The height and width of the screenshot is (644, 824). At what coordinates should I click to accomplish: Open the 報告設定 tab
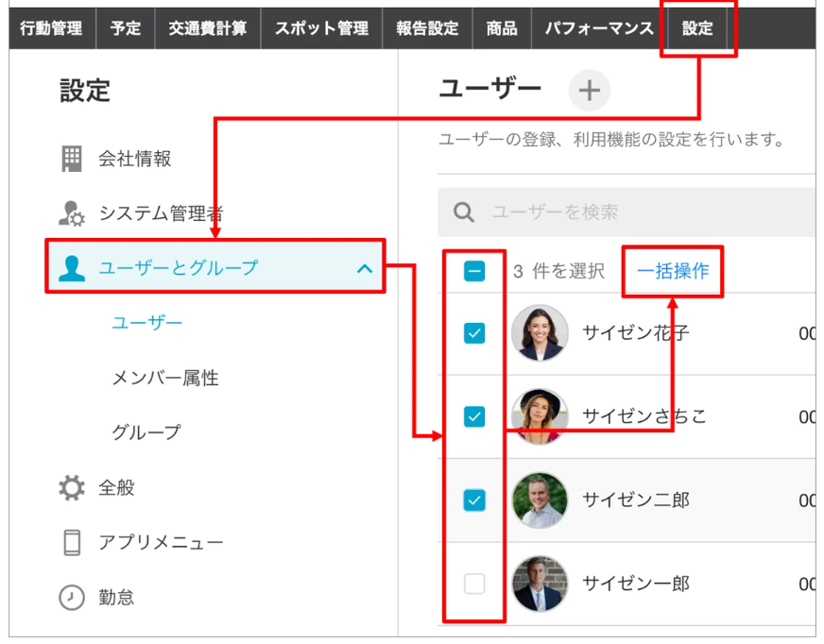pos(427,28)
